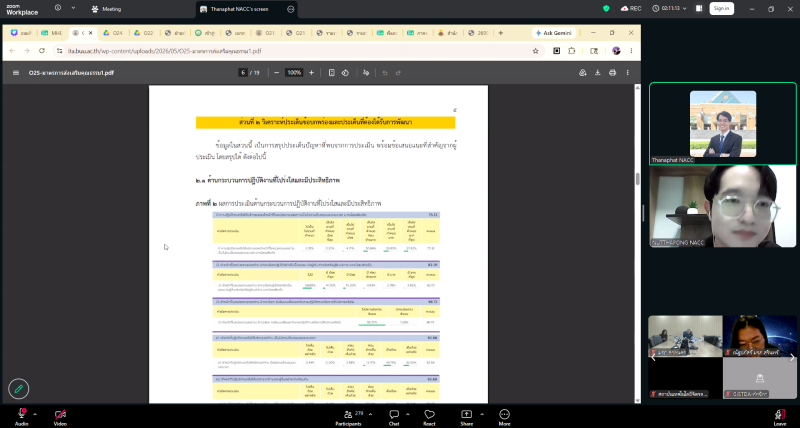Click the PDF viewer download icon

coord(597,73)
